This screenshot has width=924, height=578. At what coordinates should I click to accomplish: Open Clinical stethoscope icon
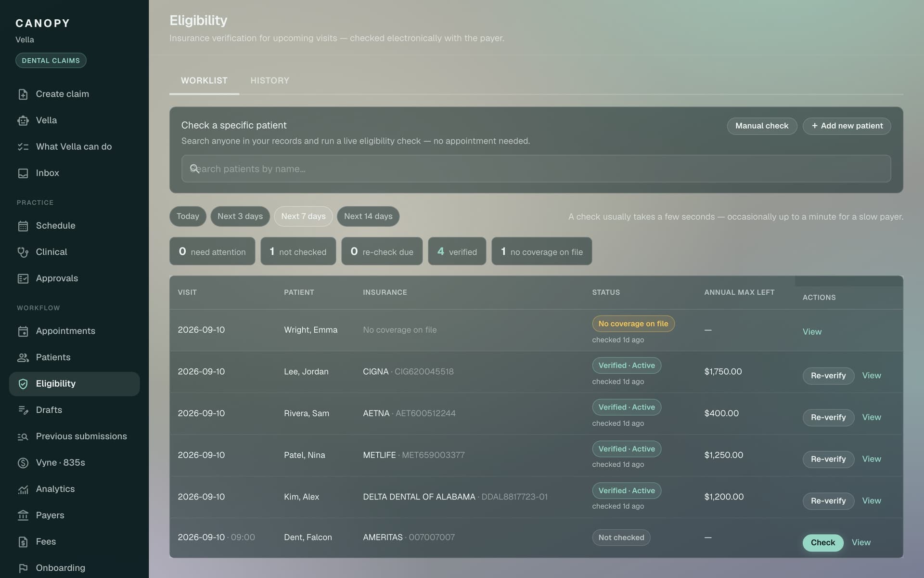23,252
